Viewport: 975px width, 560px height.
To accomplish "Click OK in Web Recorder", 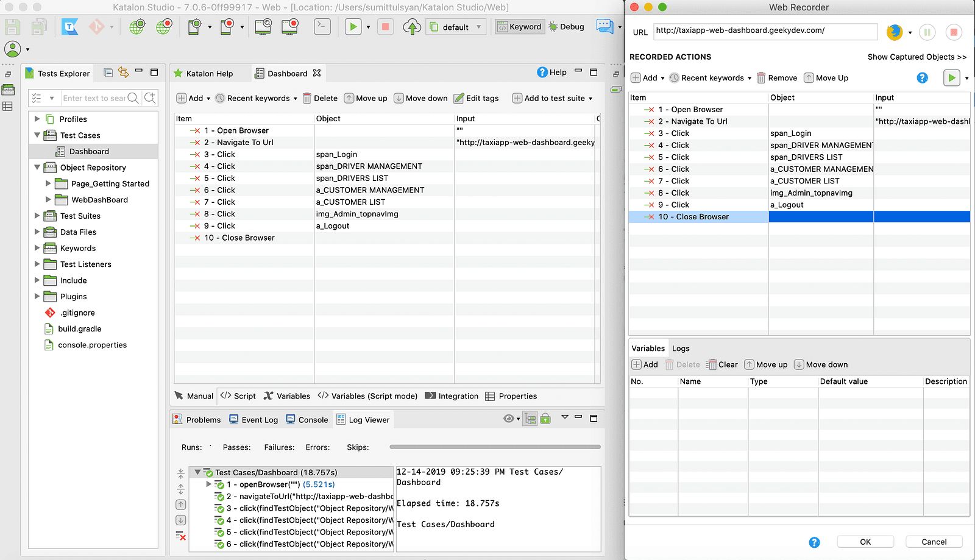I will tap(865, 542).
